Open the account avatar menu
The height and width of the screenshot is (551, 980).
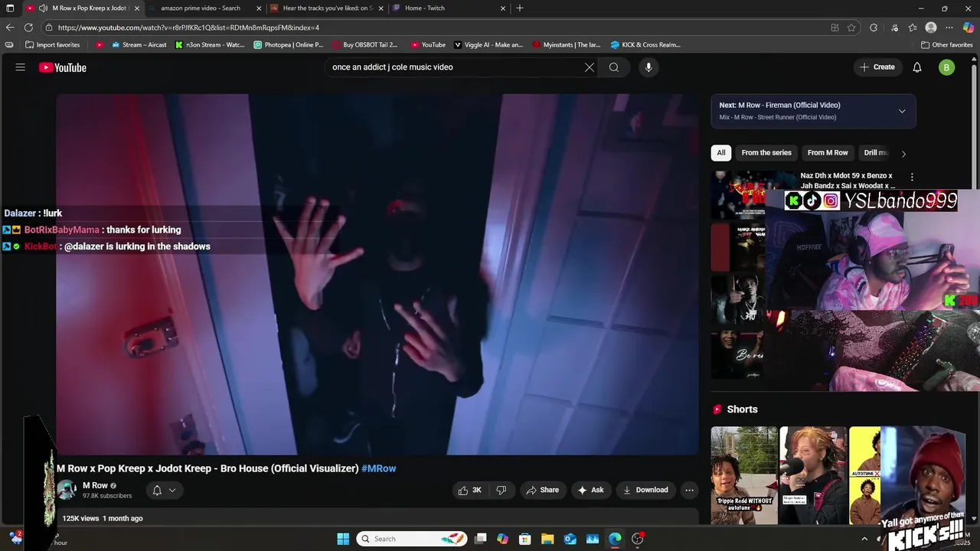[947, 67]
